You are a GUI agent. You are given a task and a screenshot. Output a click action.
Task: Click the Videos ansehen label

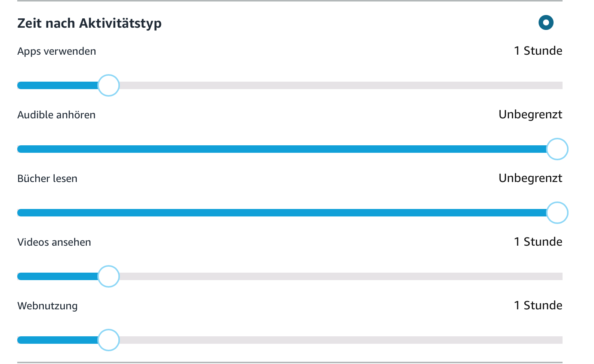(x=54, y=242)
